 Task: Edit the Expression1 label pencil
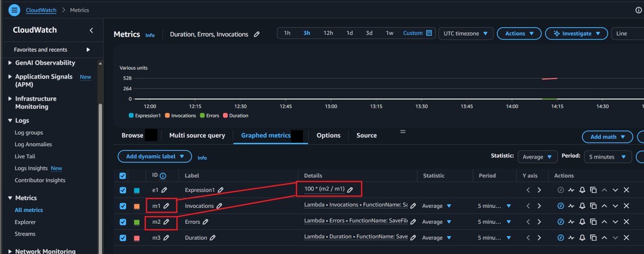coord(221,190)
